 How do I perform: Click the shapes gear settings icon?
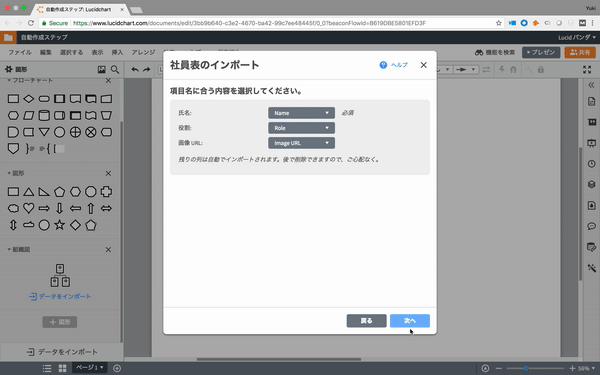(8, 69)
